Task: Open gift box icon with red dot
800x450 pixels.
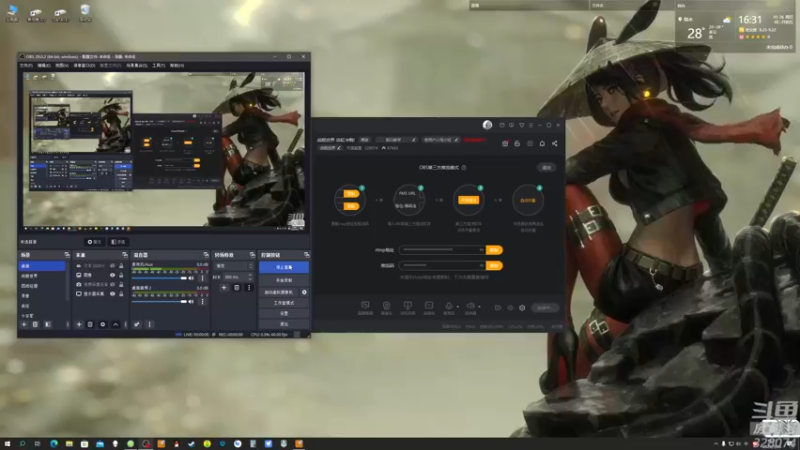Action: tap(505, 144)
